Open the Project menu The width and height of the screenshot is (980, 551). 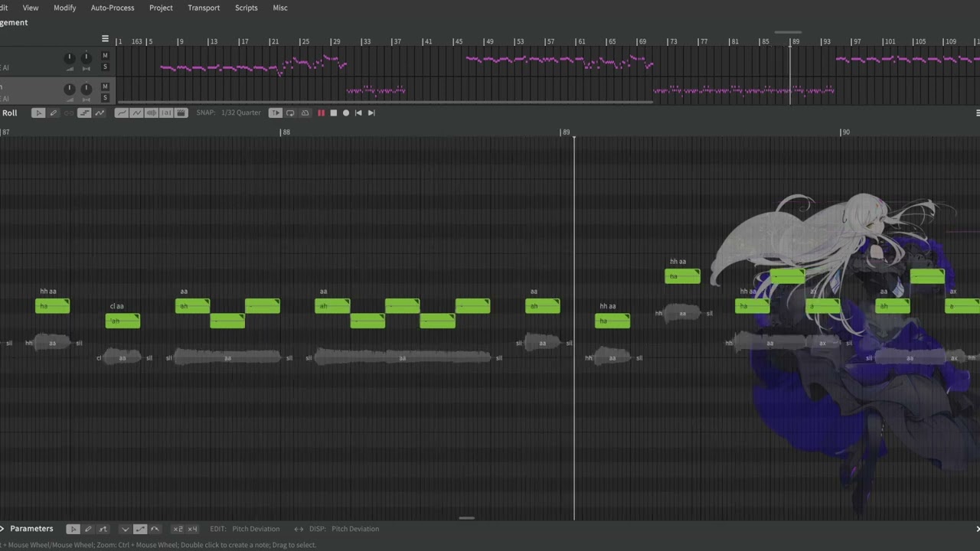tap(161, 8)
